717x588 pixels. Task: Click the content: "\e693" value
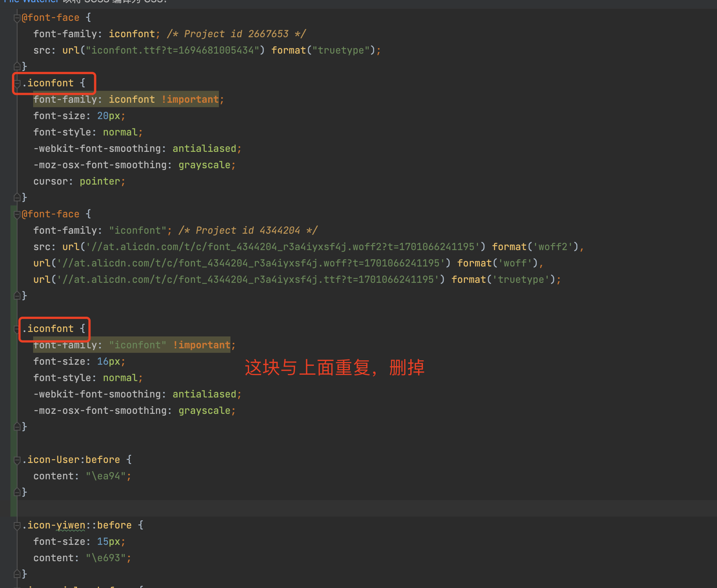[x=106, y=558]
